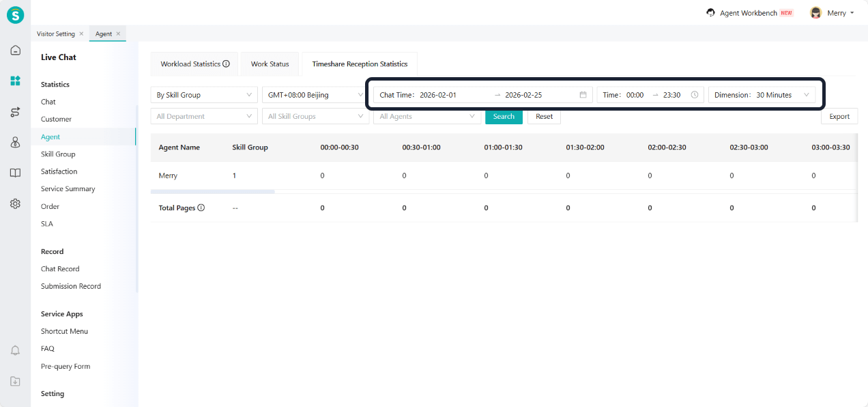
Task: Click the Search button
Action: pyautogui.click(x=504, y=117)
